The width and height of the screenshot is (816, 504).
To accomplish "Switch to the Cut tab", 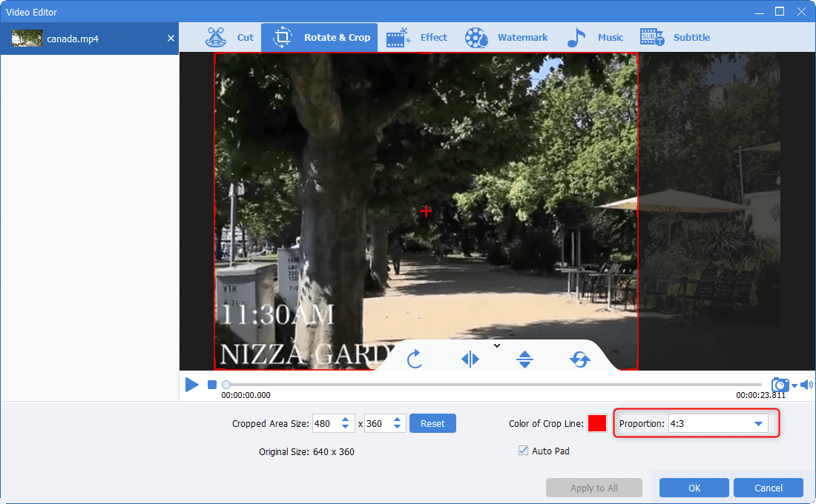I will click(x=230, y=38).
